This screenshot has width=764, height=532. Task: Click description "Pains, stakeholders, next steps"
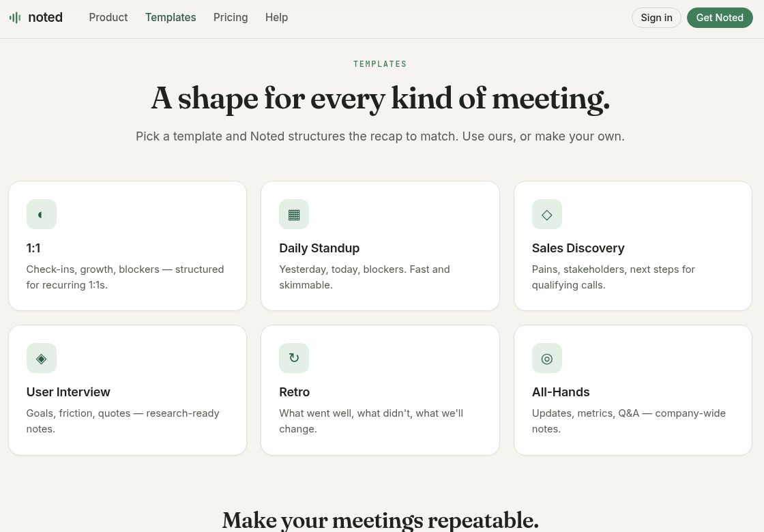(613, 277)
